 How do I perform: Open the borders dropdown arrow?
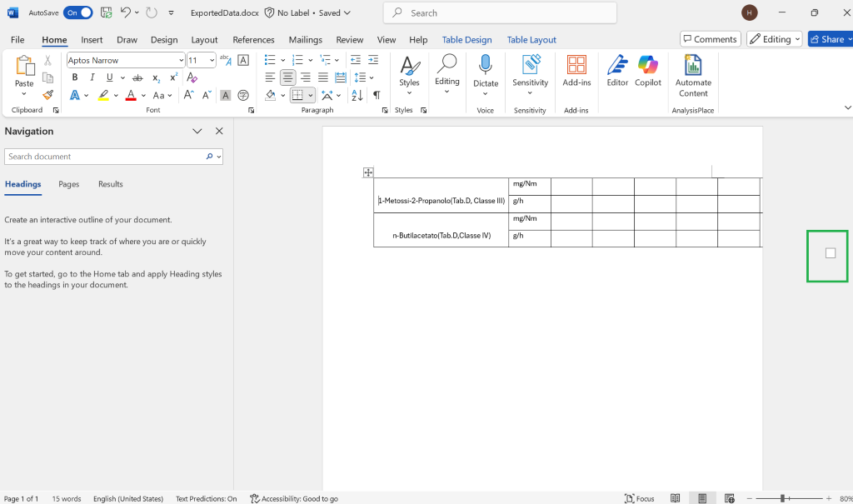pos(311,95)
